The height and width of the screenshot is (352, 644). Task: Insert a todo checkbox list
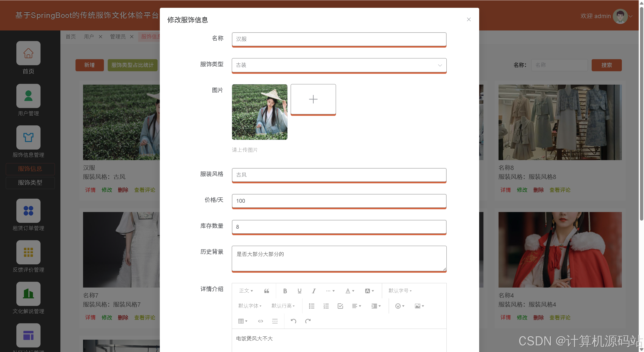(x=340, y=306)
